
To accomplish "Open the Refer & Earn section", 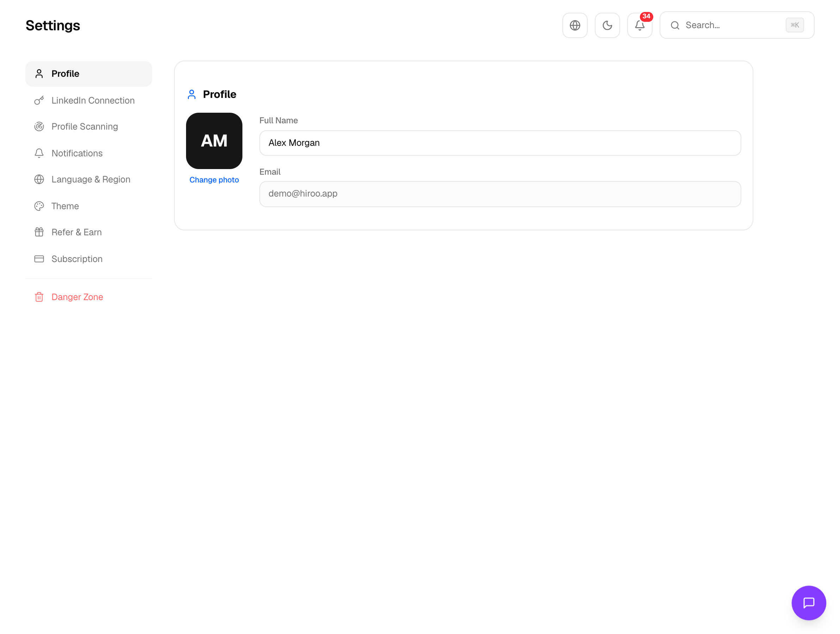I will [x=88, y=232].
